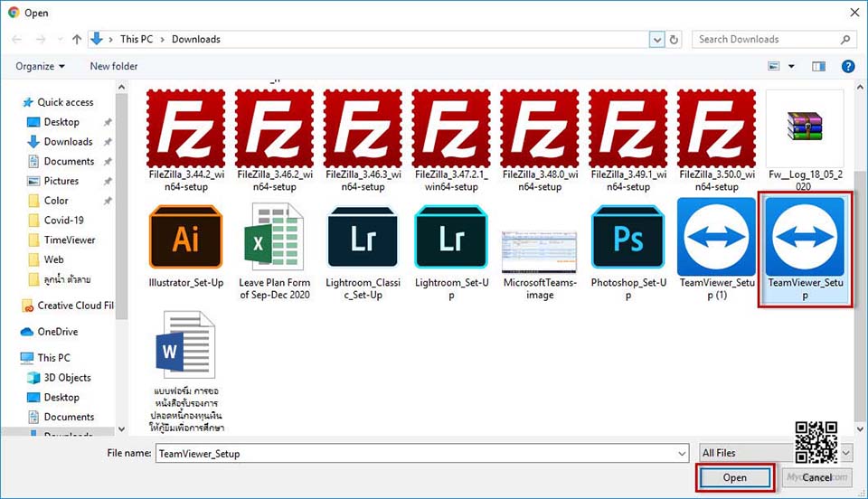Select the FileZilla_3.46.3_win64-setup file icon
Screen dimensions: 868x499
pos(363,128)
